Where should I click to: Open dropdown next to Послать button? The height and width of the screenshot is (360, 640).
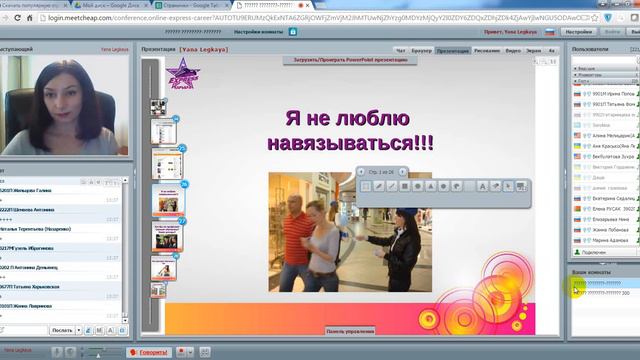pos(78,330)
